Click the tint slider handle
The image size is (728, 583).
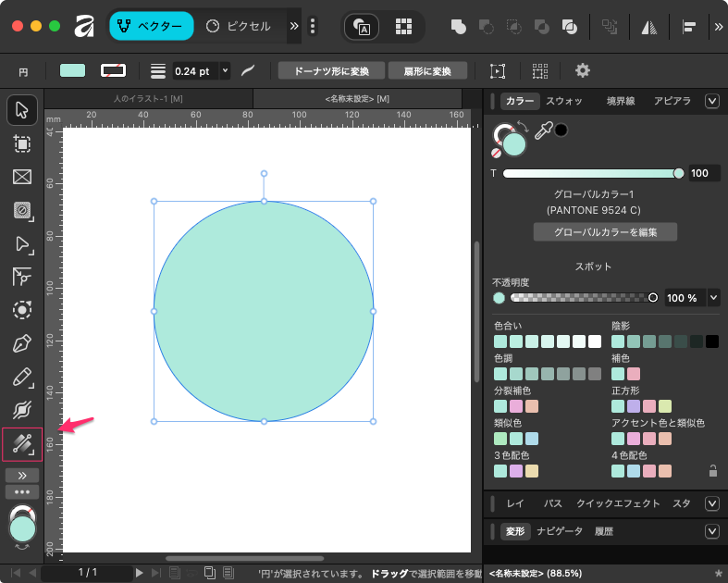click(x=679, y=173)
